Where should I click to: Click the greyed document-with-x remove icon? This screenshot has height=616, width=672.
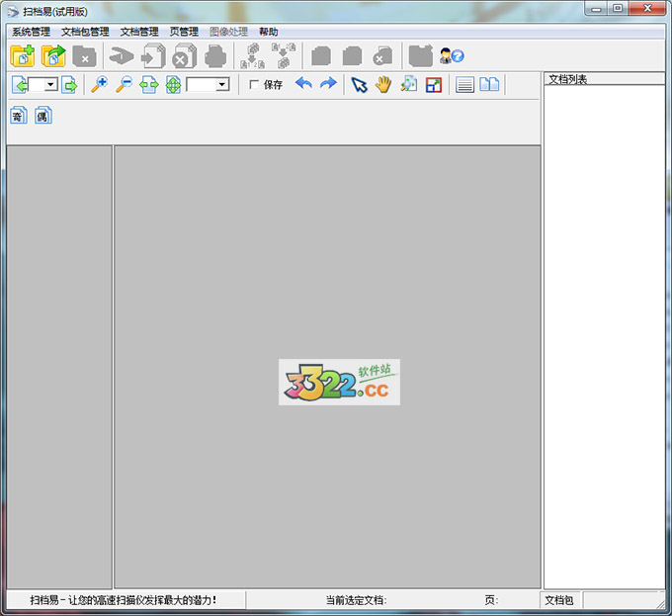(x=382, y=55)
